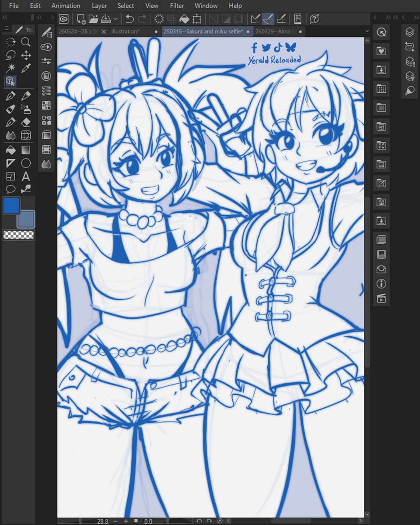The image size is (420, 525).
Task: Expand the Save options dropdown arrow
Action: [x=115, y=19]
